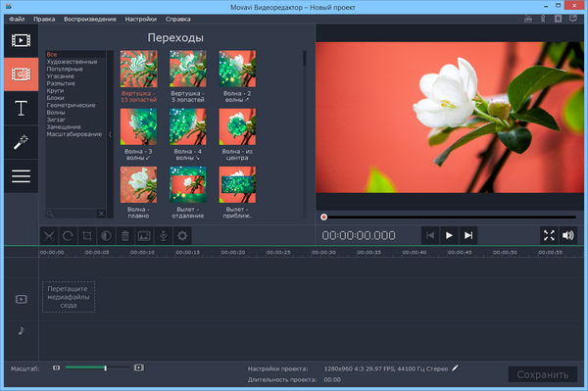588x391 pixels.
Task: Open clip settings gear icon
Action: click(x=182, y=236)
